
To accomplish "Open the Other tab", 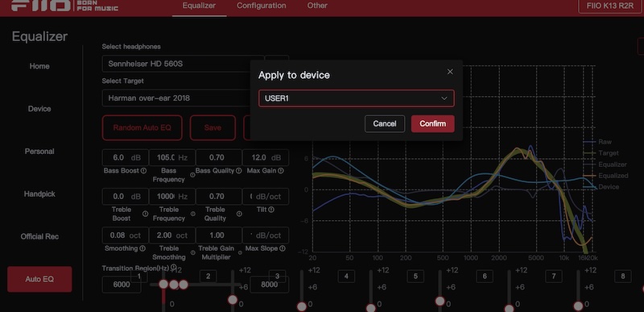I will (x=317, y=6).
